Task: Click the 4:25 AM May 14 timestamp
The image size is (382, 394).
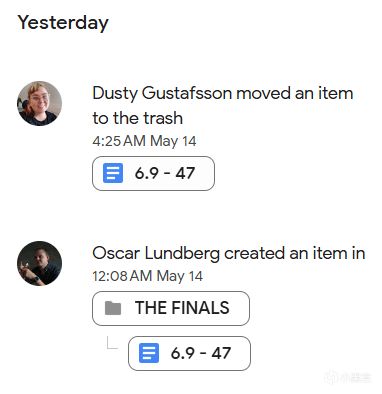Action: [144, 141]
